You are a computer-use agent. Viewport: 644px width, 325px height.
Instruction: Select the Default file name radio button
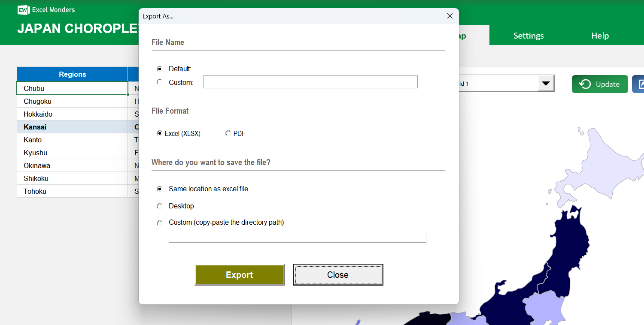click(160, 69)
